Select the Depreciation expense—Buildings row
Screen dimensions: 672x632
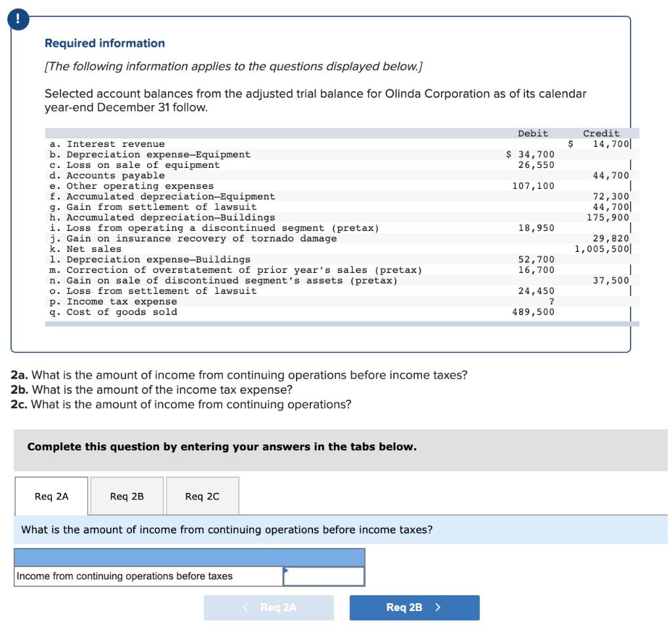[197, 259]
